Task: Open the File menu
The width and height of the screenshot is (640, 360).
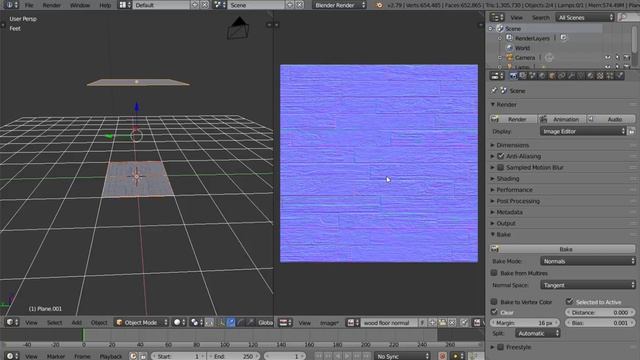Action: [29, 5]
